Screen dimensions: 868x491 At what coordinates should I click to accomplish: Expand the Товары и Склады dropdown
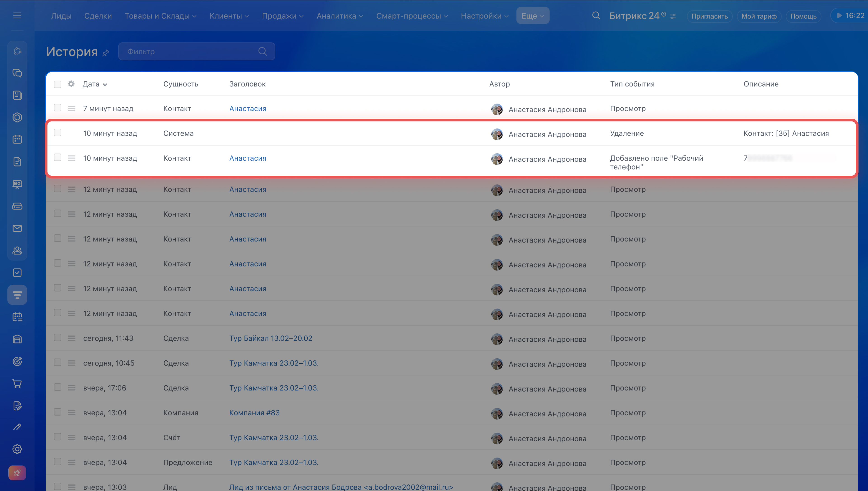[x=160, y=16]
